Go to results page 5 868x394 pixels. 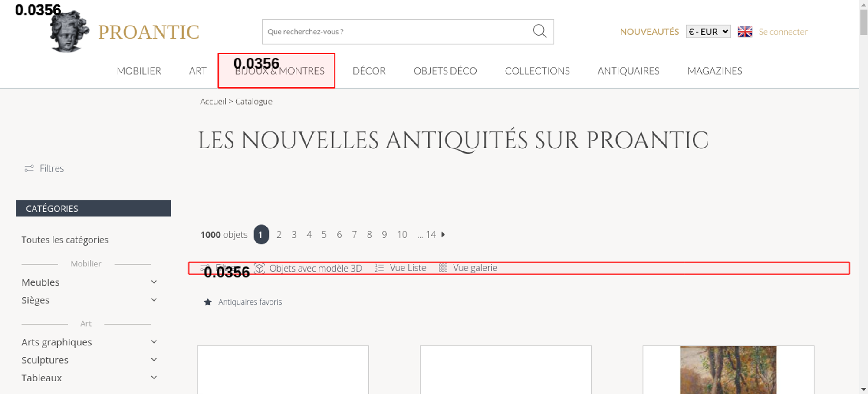click(x=324, y=235)
